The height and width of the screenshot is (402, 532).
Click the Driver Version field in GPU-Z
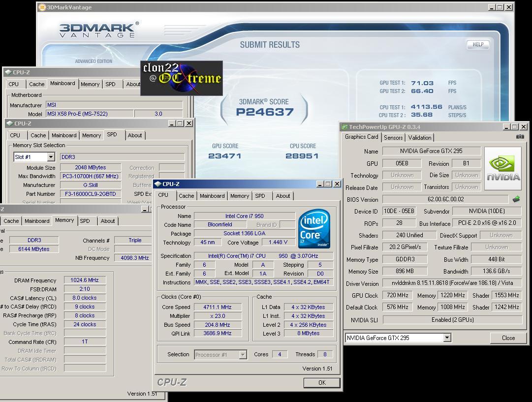point(452,283)
